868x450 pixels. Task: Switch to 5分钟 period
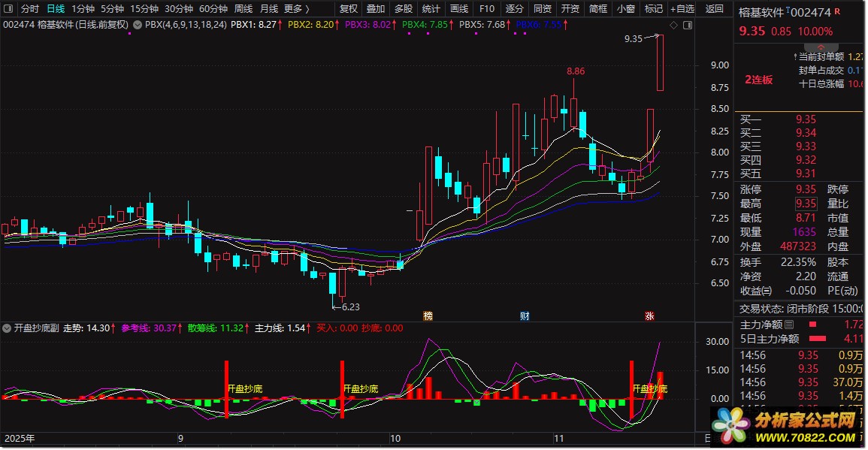tap(113, 9)
